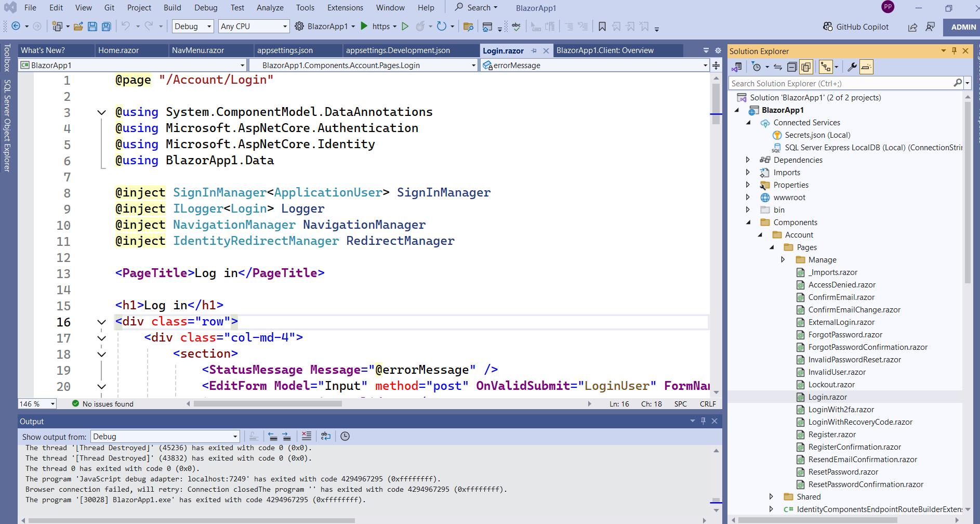This screenshot has height=524, width=980.
Task: Click the Save All toolbar icon
Action: [106, 27]
